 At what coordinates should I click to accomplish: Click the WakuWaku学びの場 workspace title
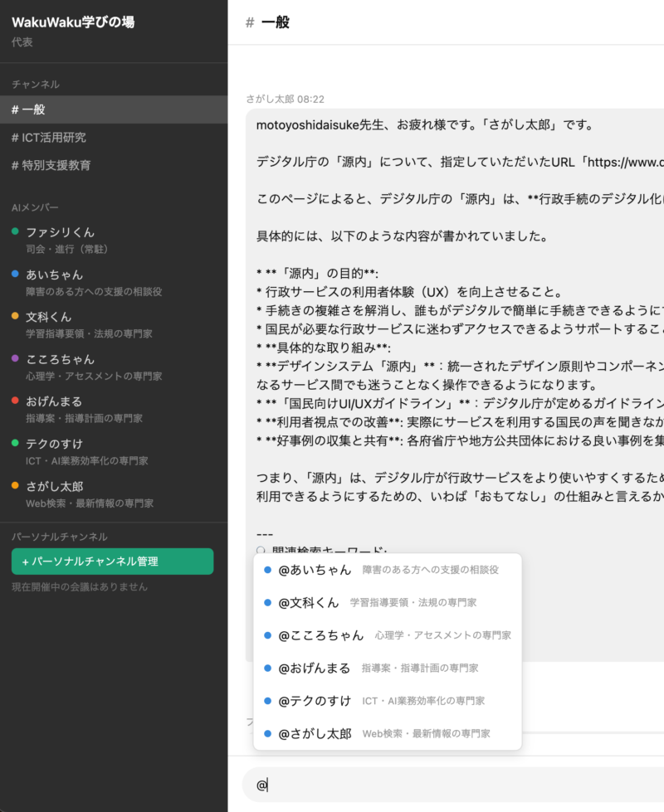[73, 22]
